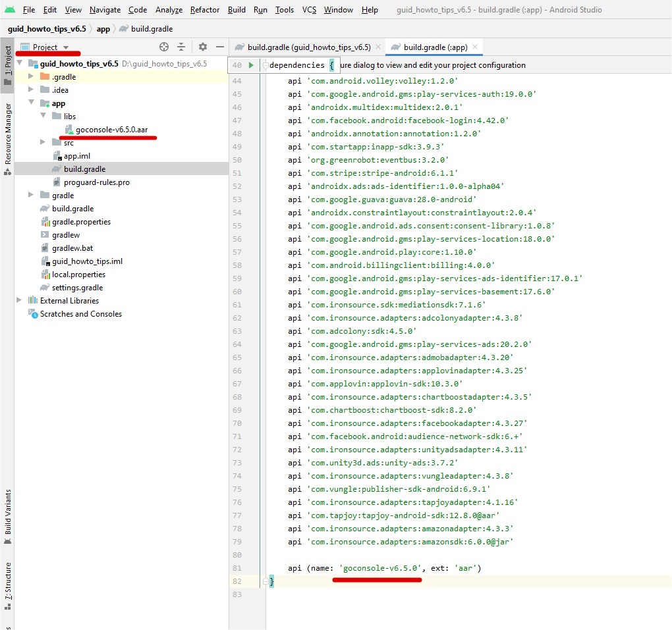Screen dimensions: 672x630
Task: Open the Edit menu
Action: (49, 9)
